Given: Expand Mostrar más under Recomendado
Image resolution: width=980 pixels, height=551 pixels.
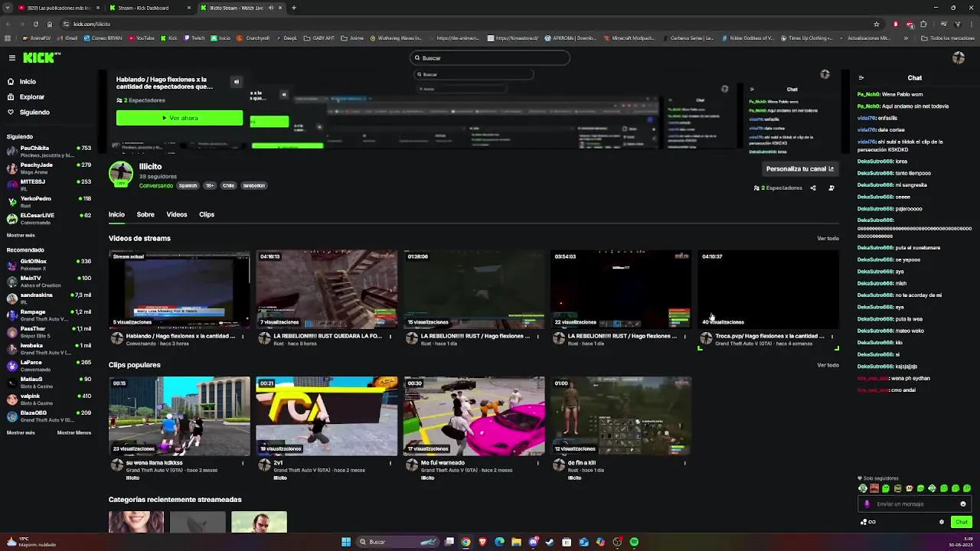Looking at the screenshot, I should [21, 432].
